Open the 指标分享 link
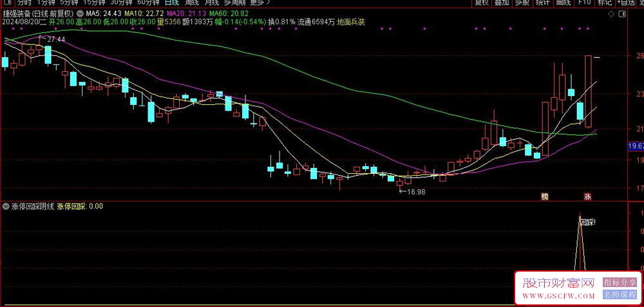The width and height of the screenshot is (644, 307). pos(620,283)
